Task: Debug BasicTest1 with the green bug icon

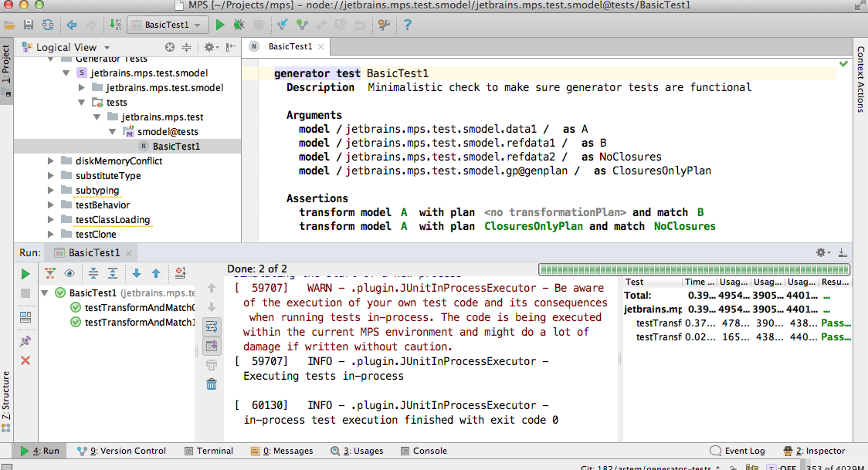Action: (239, 25)
